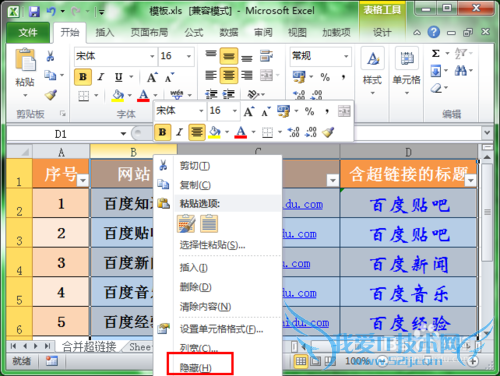Click the ribbon Percent Style button
This screenshot has height=376, width=500.
click(325, 77)
